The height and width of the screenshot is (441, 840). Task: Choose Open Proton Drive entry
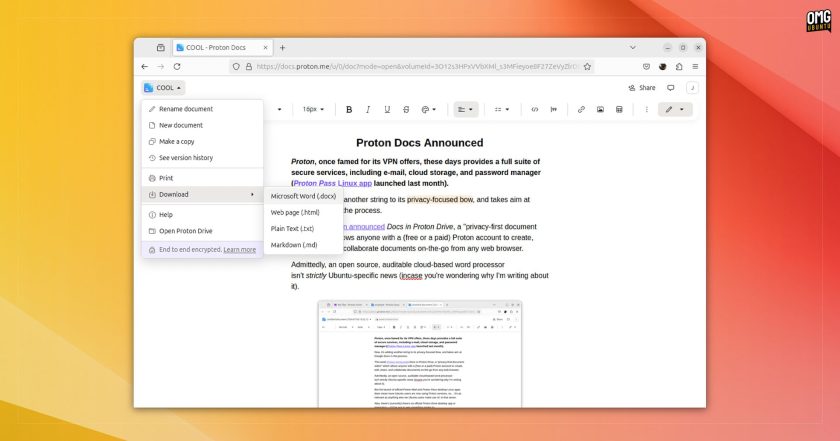pos(202,231)
